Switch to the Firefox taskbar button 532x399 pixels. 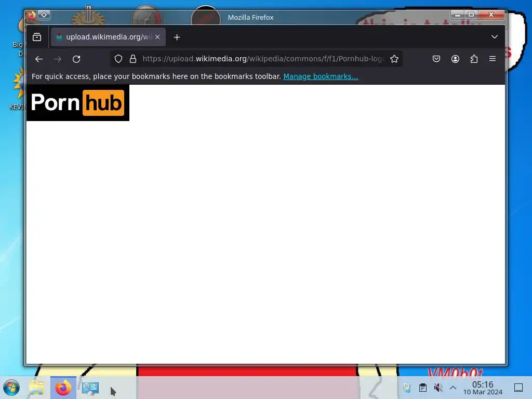point(63,388)
